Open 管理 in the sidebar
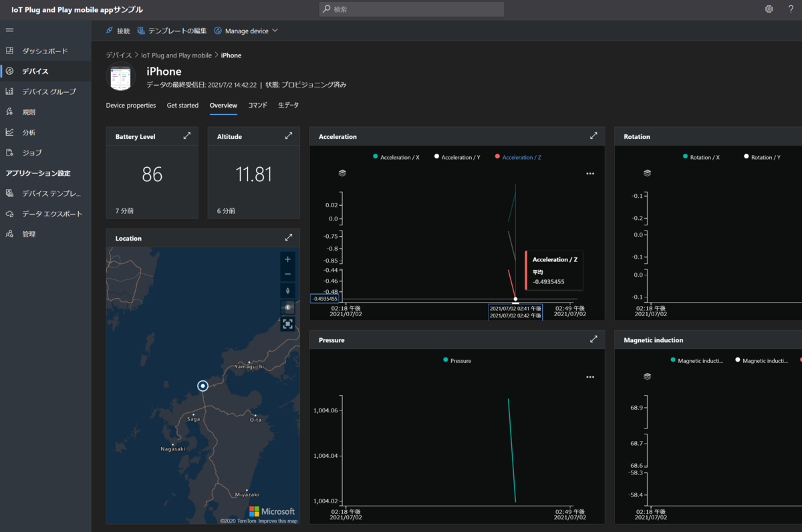Screen dimensions: 802x532 [45, 234]
